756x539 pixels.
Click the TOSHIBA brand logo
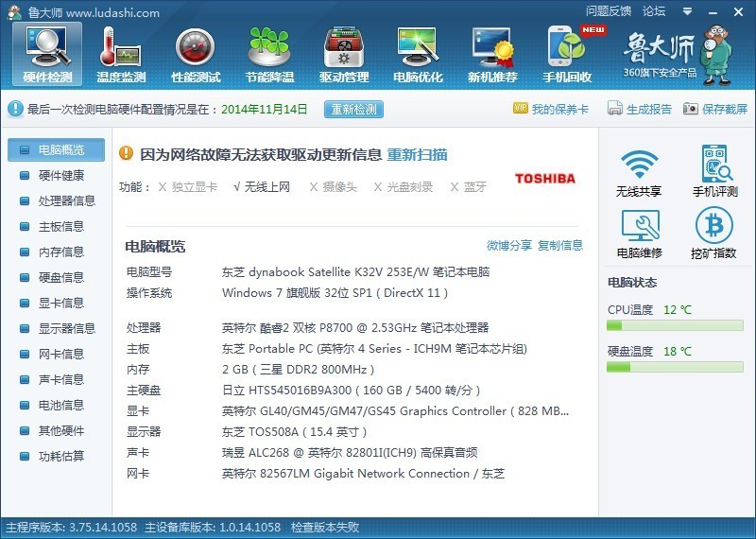(x=545, y=179)
